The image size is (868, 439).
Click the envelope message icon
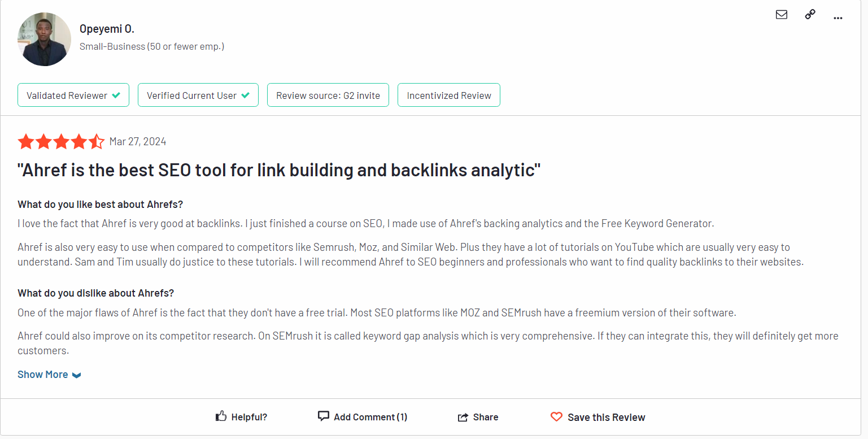click(782, 15)
